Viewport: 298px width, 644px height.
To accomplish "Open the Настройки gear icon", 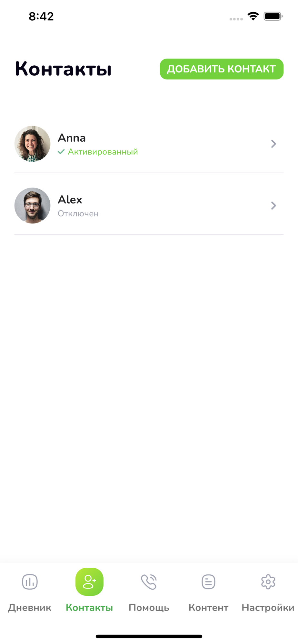I will point(268,582).
